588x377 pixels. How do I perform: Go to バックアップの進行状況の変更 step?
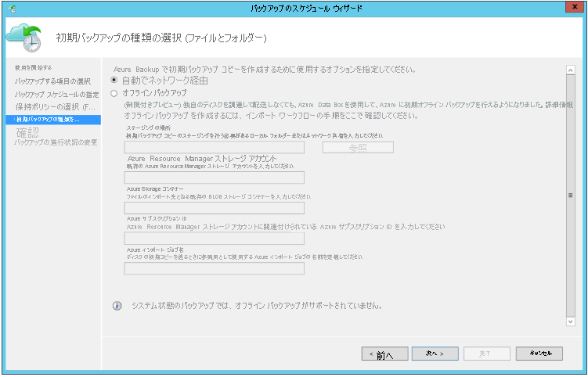click(56, 142)
